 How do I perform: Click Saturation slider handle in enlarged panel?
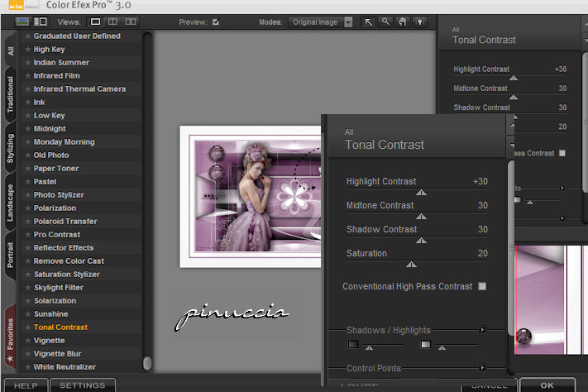tap(411, 265)
